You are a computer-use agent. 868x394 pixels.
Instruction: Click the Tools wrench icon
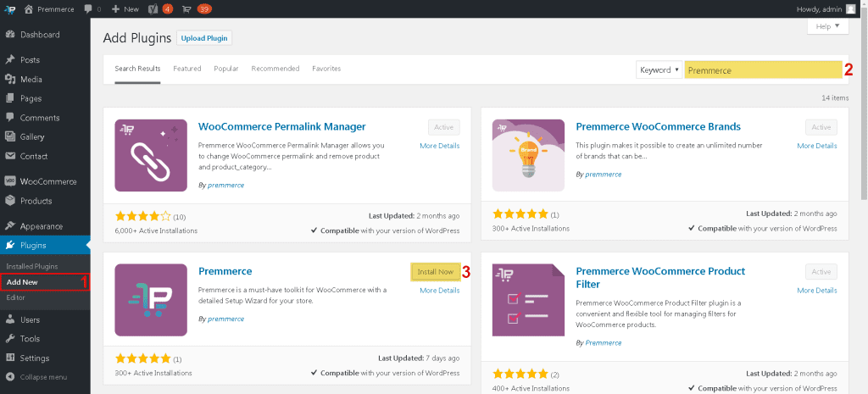click(x=10, y=339)
